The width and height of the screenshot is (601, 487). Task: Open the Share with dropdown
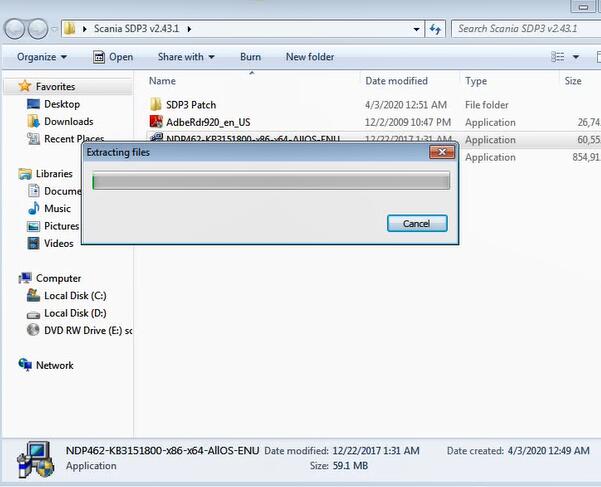[x=186, y=57]
